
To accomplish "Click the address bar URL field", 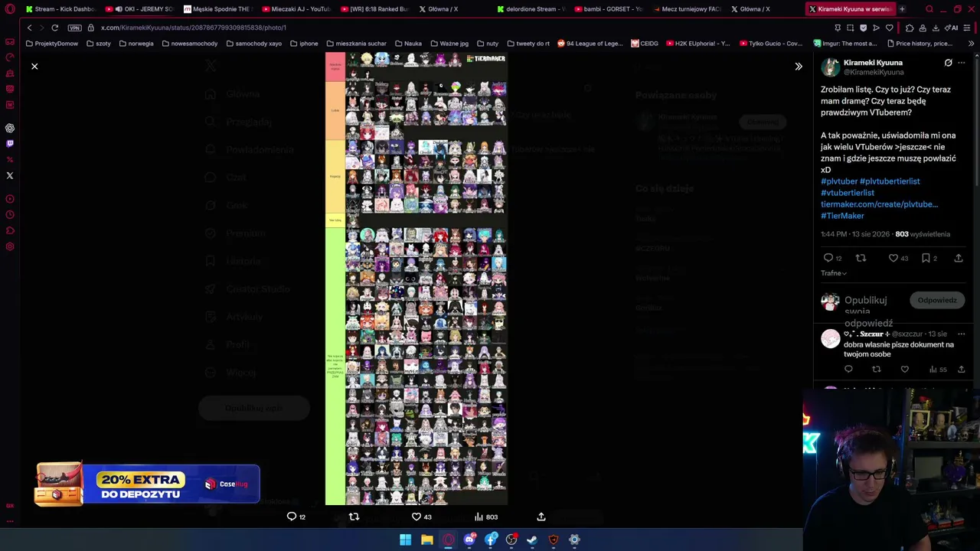I will (459, 28).
